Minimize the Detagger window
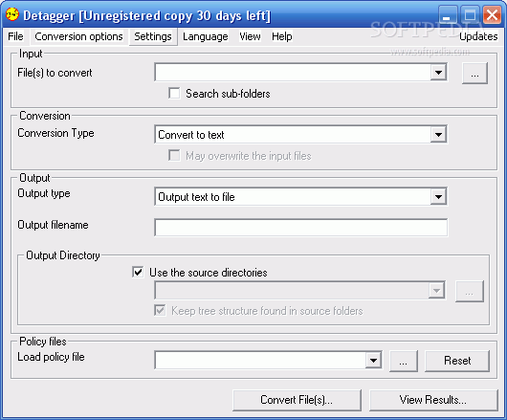This screenshot has height=420, width=507. (x=448, y=15)
